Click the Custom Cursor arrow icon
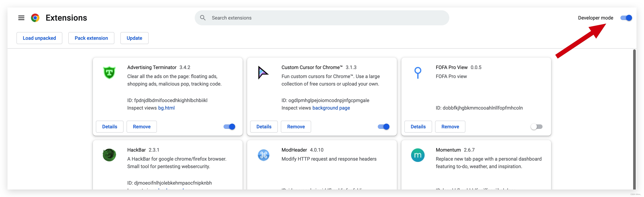 263,73
